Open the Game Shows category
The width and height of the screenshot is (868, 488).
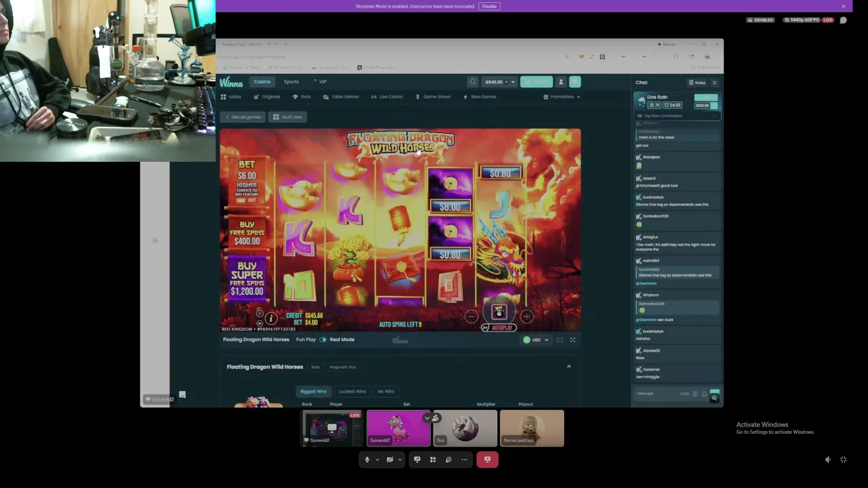pyautogui.click(x=433, y=97)
